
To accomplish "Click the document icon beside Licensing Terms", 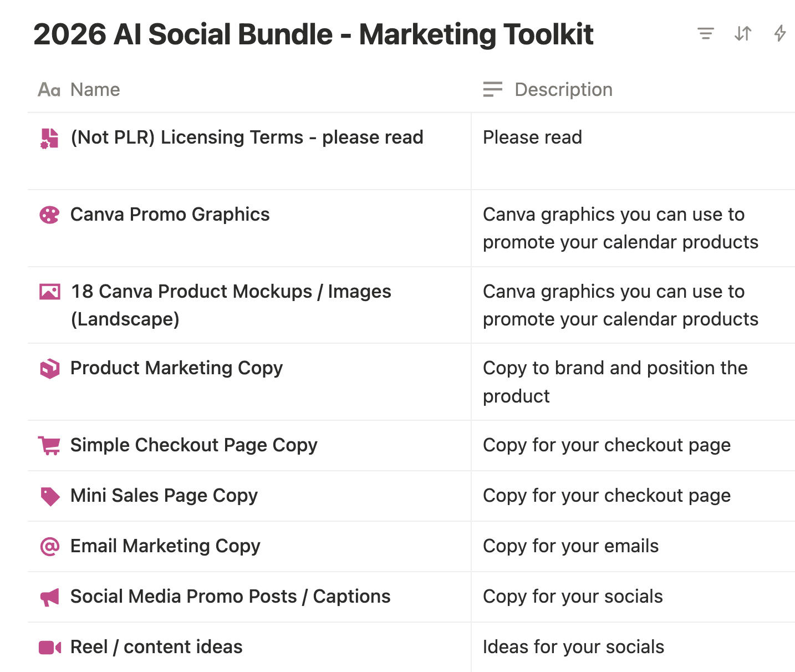I will [x=49, y=138].
